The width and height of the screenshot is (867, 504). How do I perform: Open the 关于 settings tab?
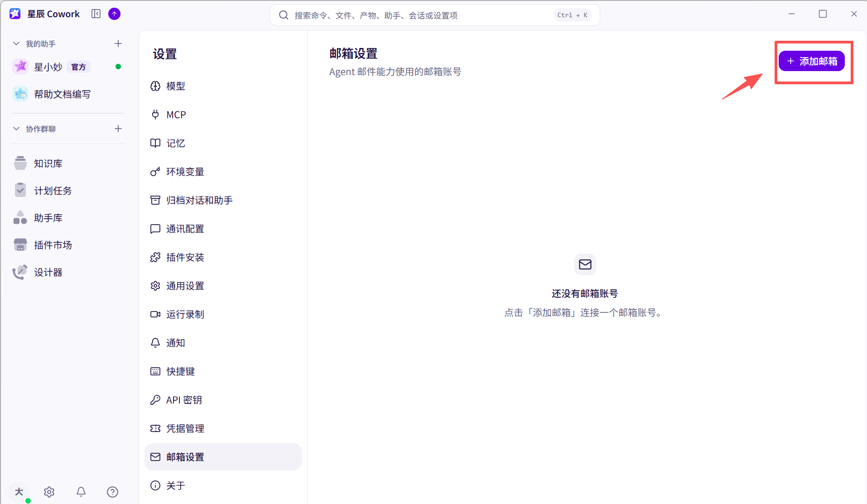click(x=223, y=485)
